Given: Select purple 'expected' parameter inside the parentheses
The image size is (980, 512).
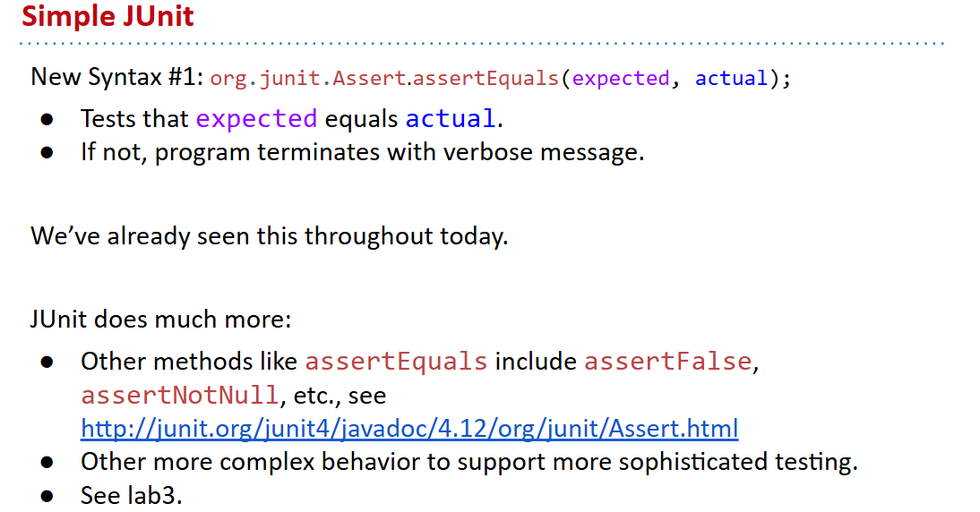Looking at the screenshot, I should tap(620, 79).
